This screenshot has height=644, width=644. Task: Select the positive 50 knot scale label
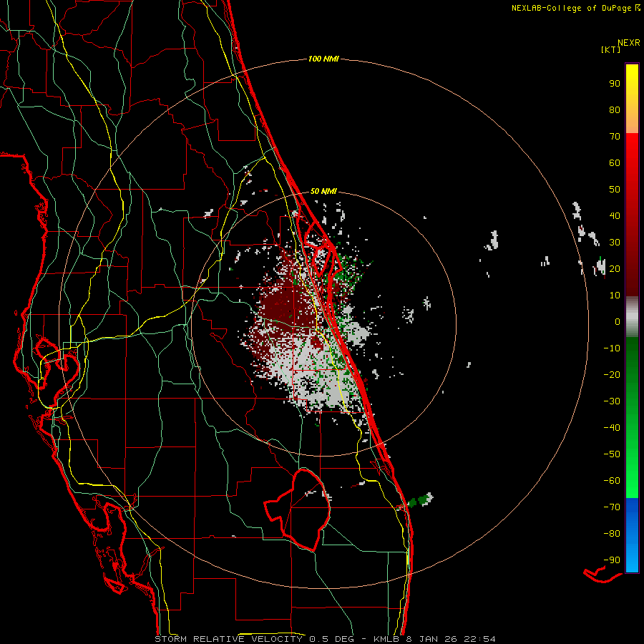pyautogui.click(x=615, y=190)
